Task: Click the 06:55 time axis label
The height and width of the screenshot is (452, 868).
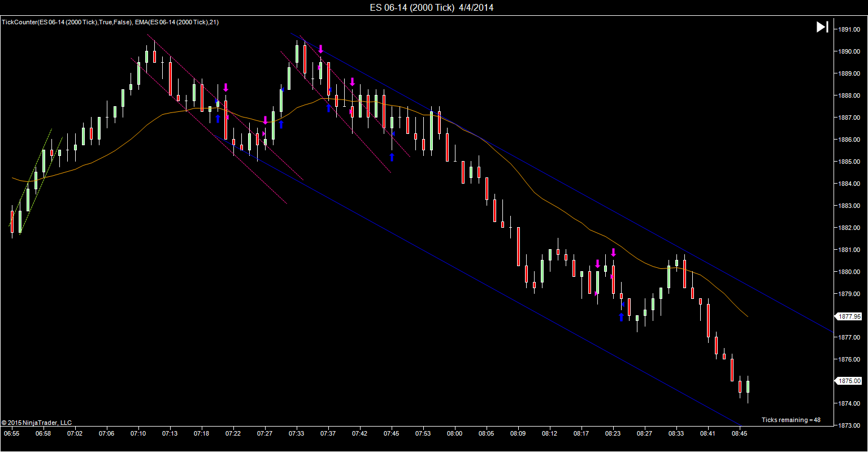Action: pos(12,434)
